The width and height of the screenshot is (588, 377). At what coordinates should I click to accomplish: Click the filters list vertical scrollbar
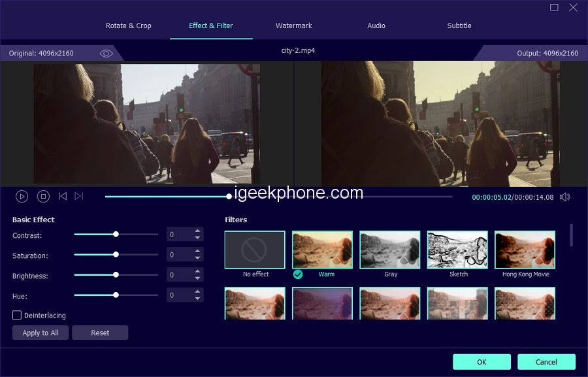click(x=572, y=235)
